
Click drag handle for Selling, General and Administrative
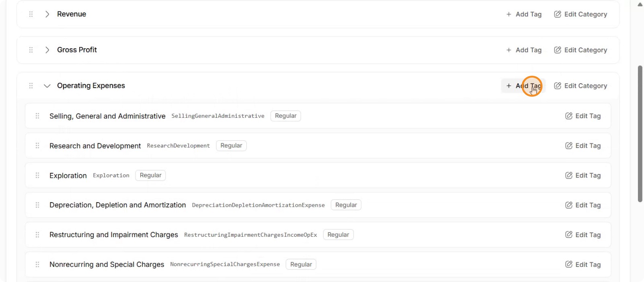37,116
